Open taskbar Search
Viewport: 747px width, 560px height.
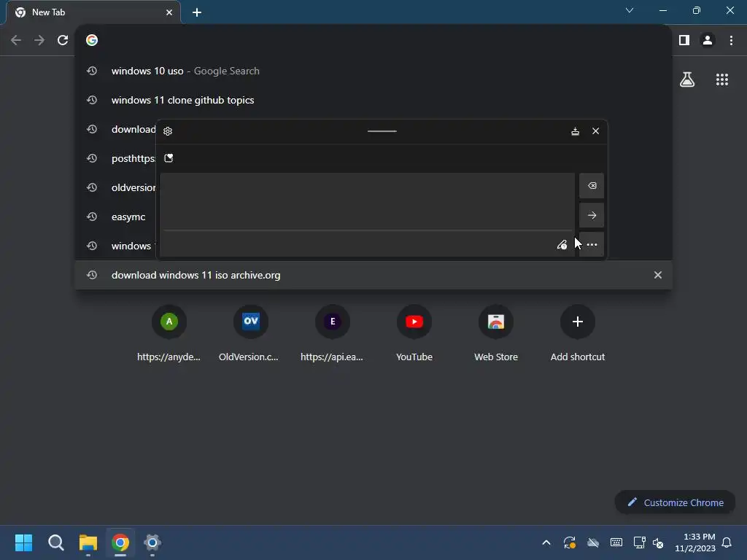[55, 542]
